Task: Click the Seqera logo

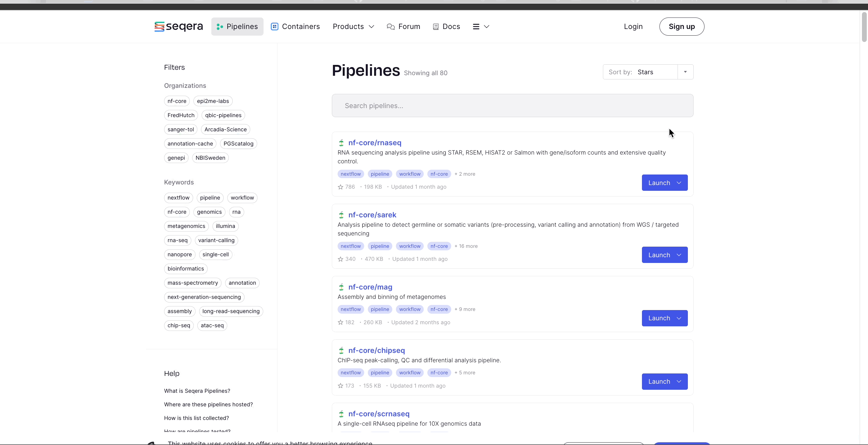Action: click(178, 27)
